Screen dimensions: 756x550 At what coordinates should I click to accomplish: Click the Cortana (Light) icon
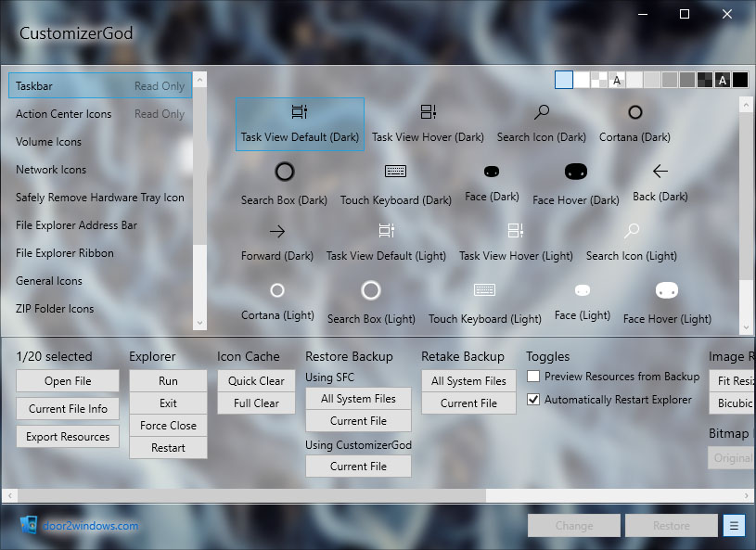[277, 301]
